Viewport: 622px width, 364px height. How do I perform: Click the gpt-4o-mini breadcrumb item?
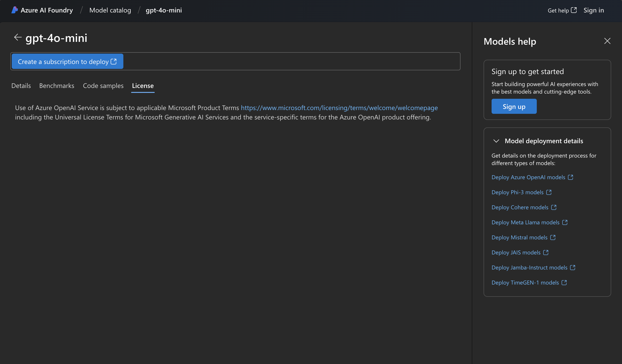coord(164,10)
